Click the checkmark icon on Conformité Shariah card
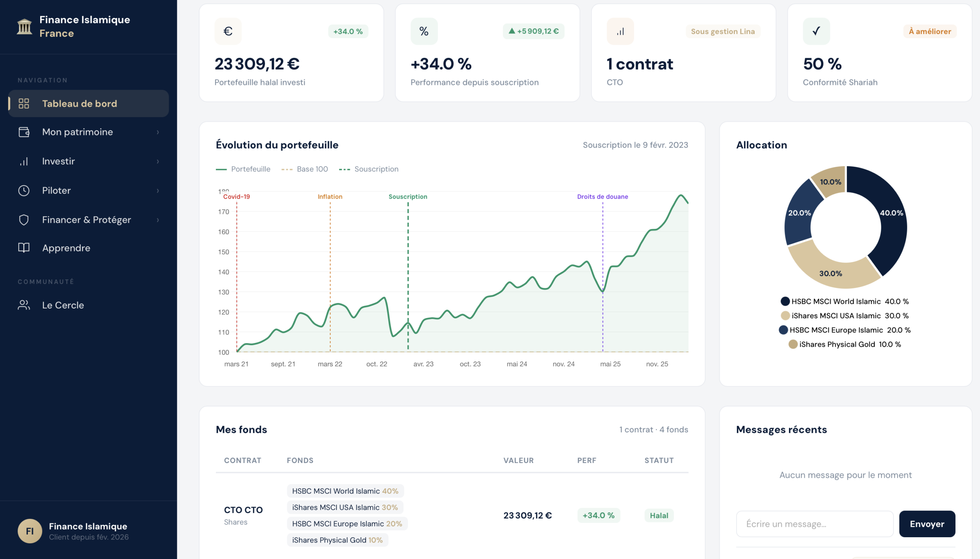 [817, 31]
